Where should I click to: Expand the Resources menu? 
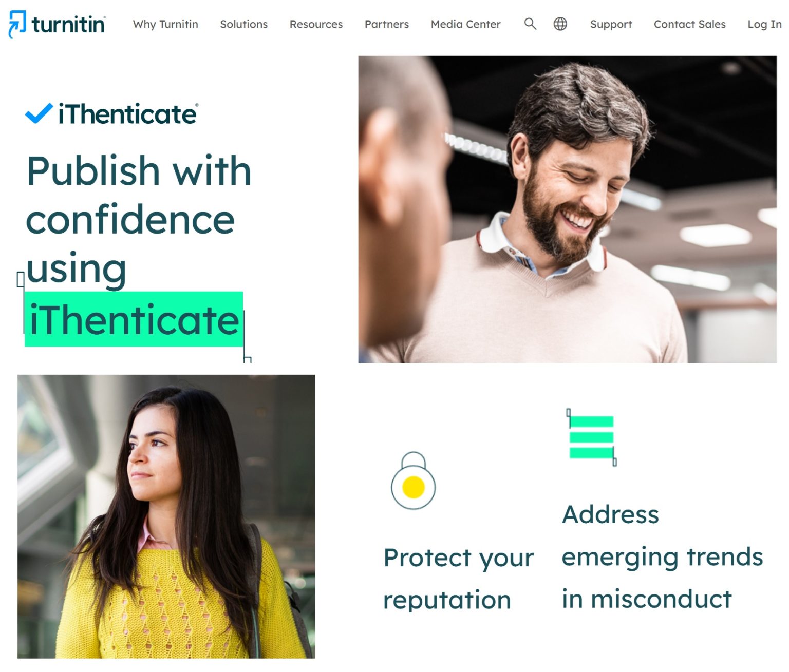(316, 24)
